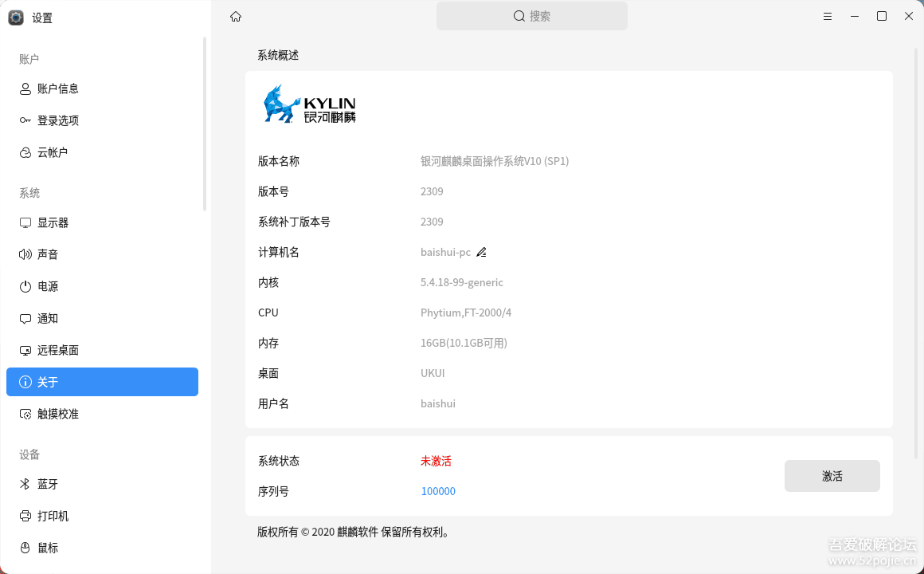Viewport: 924px width, 574px height.
Task: Click the cloud icon for 云帐户
Action: [x=25, y=153]
